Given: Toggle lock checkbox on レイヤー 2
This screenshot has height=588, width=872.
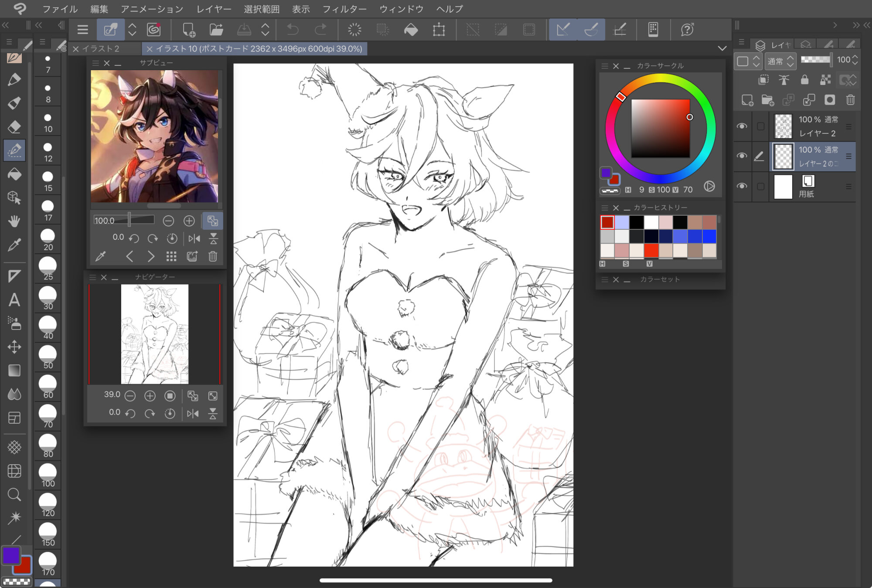Looking at the screenshot, I should (760, 126).
